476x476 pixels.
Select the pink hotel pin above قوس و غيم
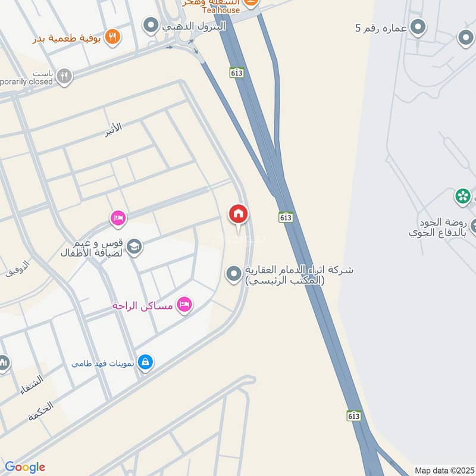coord(118,219)
